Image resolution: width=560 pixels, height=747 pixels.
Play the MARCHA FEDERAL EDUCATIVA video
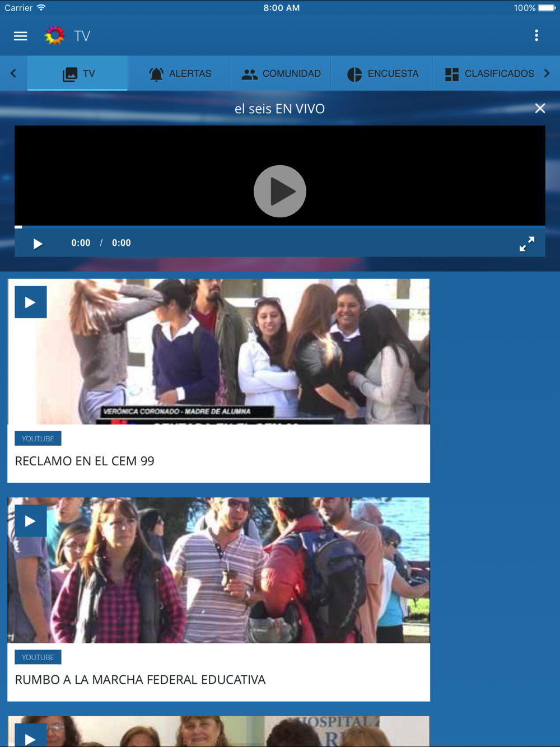[31, 521]
